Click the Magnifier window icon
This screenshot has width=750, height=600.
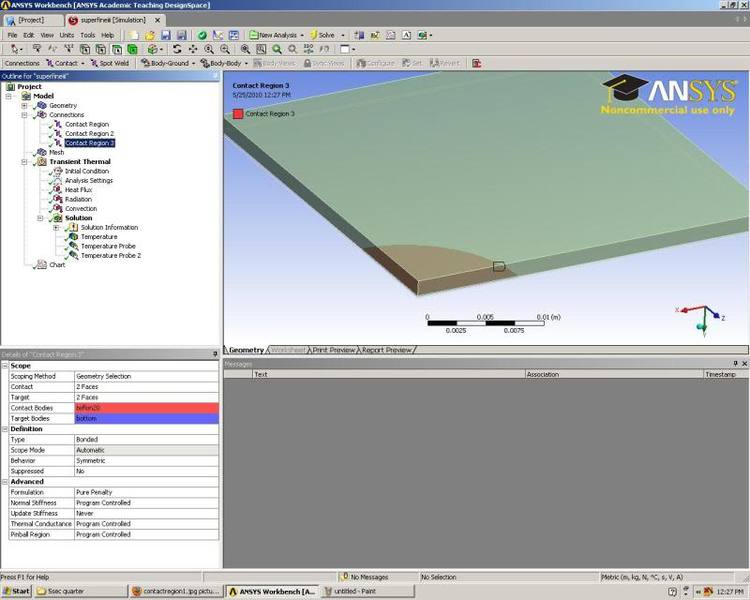pos(261,49)
